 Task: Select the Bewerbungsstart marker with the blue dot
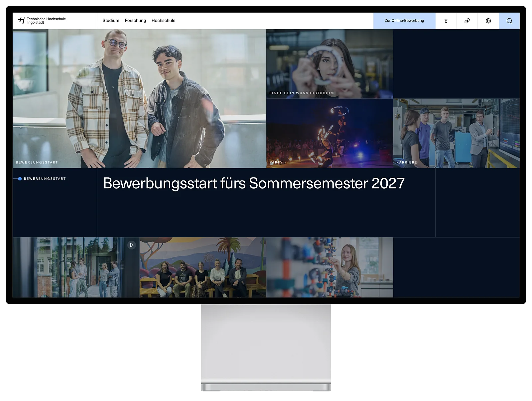[x=42, y=179]
